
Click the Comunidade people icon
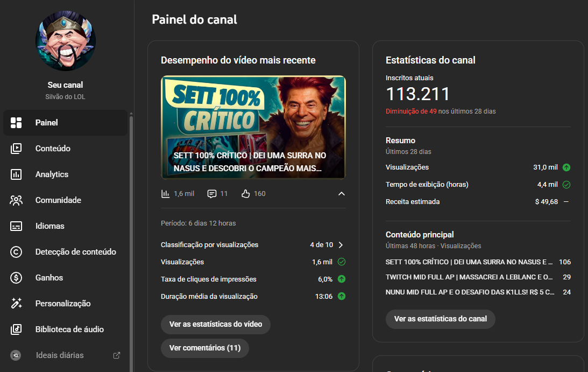pos(16,200)
